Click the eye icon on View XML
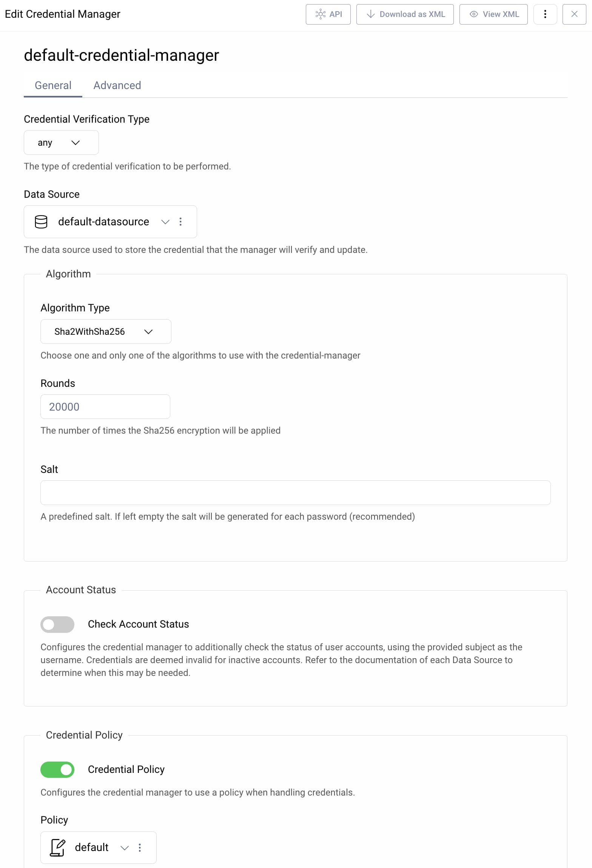Viewport: 592px width, 868px height. click(x=473, y=14)
